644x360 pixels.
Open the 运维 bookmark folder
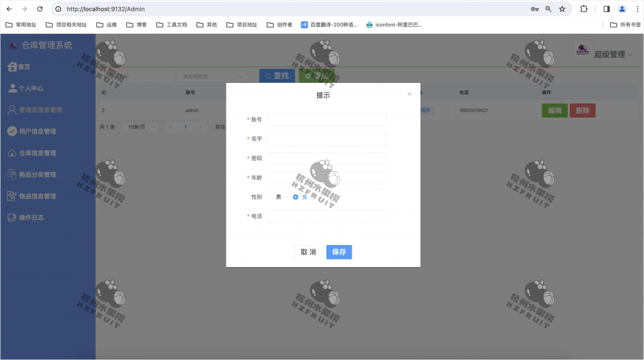click(x=106, y=25)
